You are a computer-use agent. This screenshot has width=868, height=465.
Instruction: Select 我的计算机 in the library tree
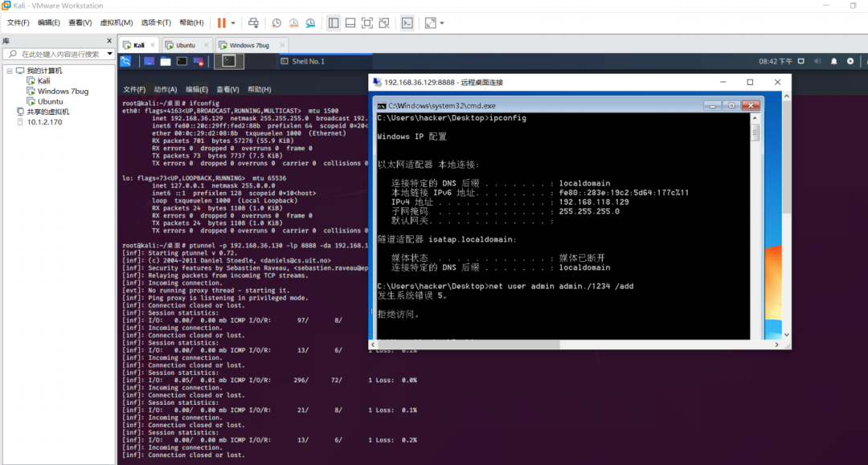44,71
